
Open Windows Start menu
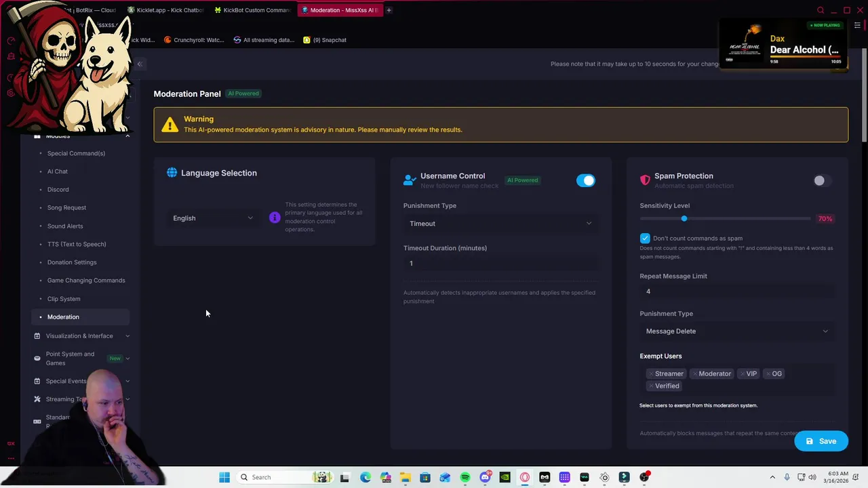224,477
